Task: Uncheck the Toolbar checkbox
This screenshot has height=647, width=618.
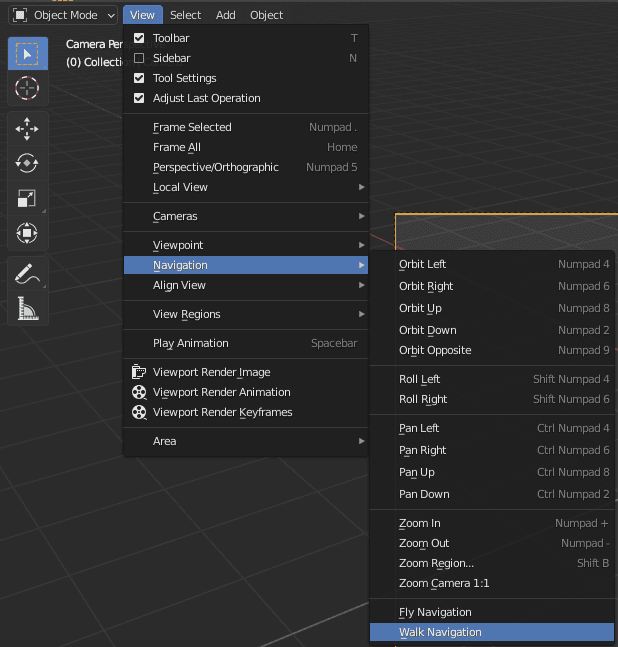Action: [139, 38]
